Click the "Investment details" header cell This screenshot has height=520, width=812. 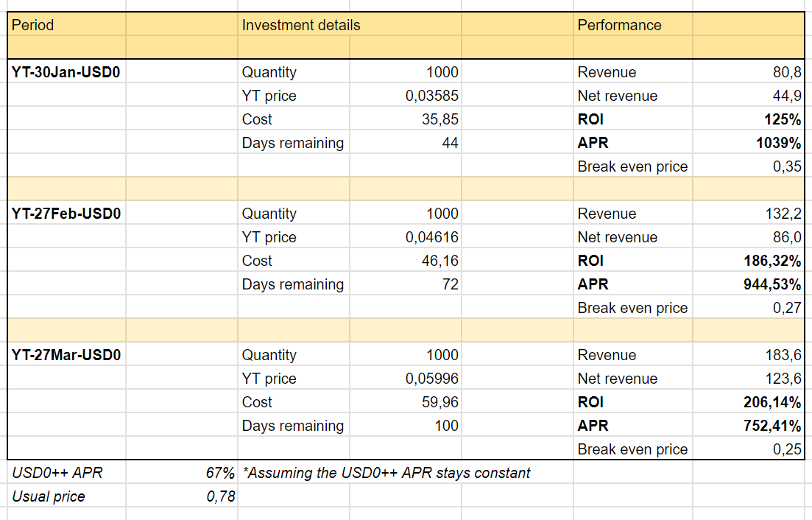[x=301, y=25]
